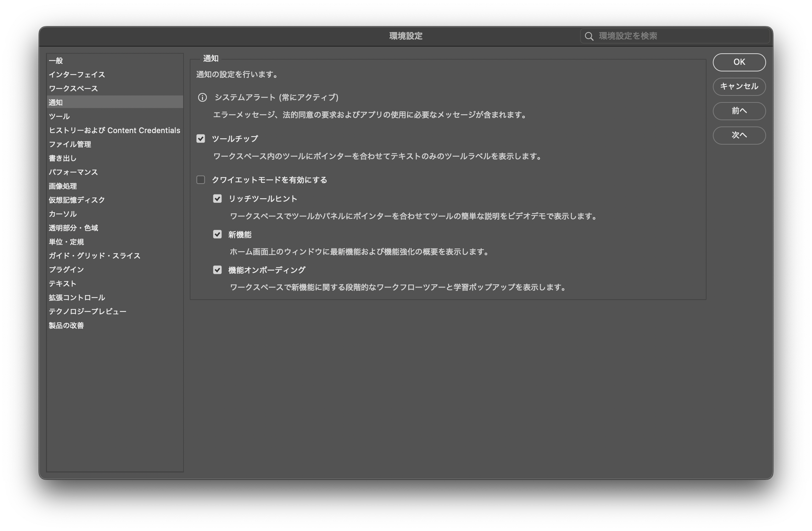Go to next page with 次へ

click(739, 135)
